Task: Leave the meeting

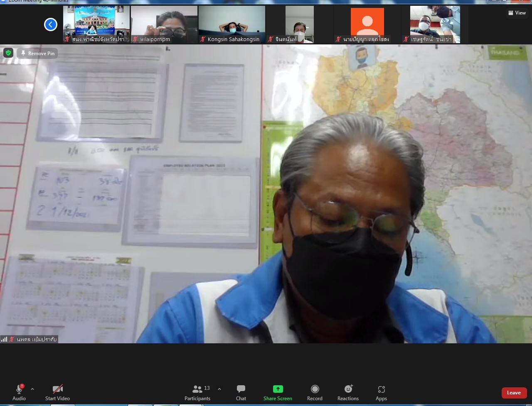Action: pos(514,393)
